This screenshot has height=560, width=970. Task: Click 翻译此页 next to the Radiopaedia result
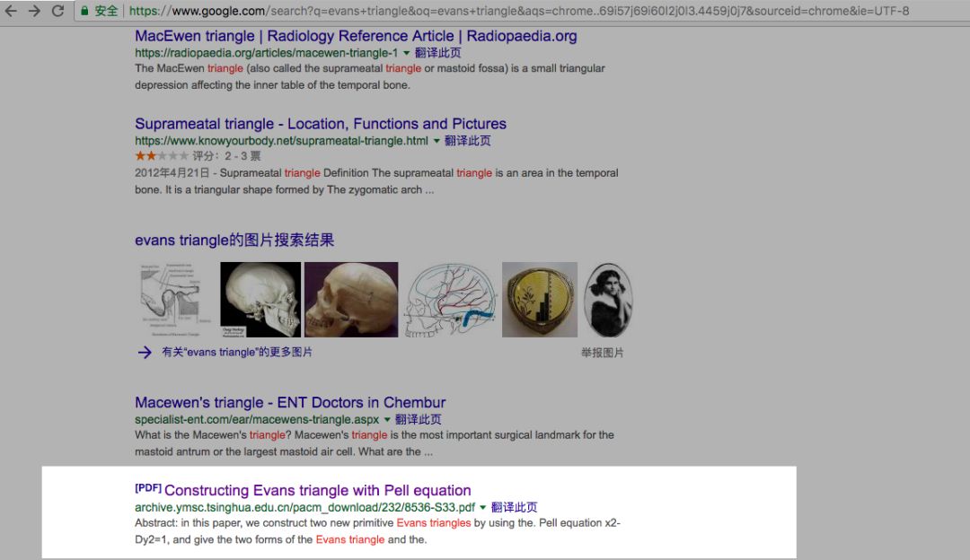coord(438,53)
